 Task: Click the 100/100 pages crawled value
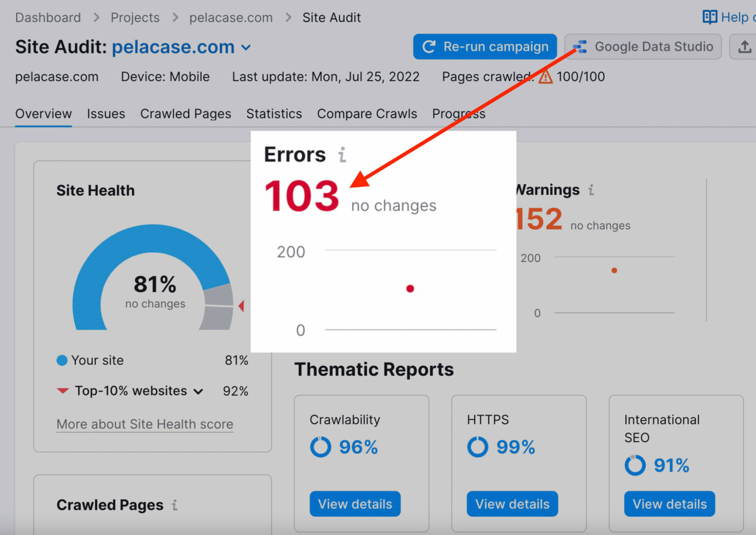click(580, 77)
